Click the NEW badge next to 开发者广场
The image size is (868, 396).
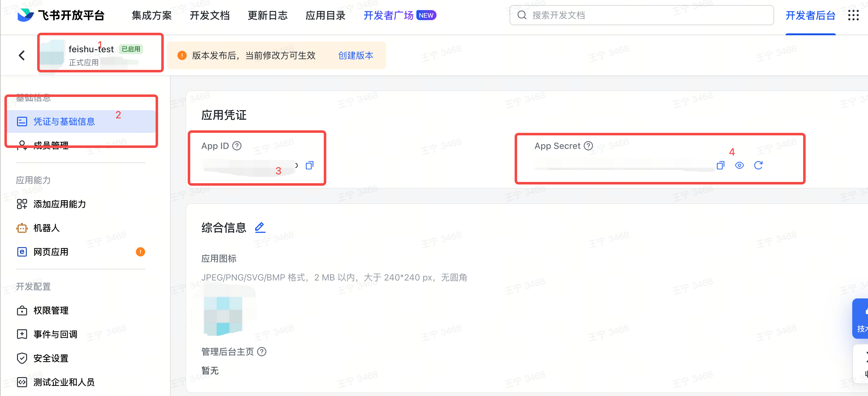pyautogui.click(x=426, y=15)
